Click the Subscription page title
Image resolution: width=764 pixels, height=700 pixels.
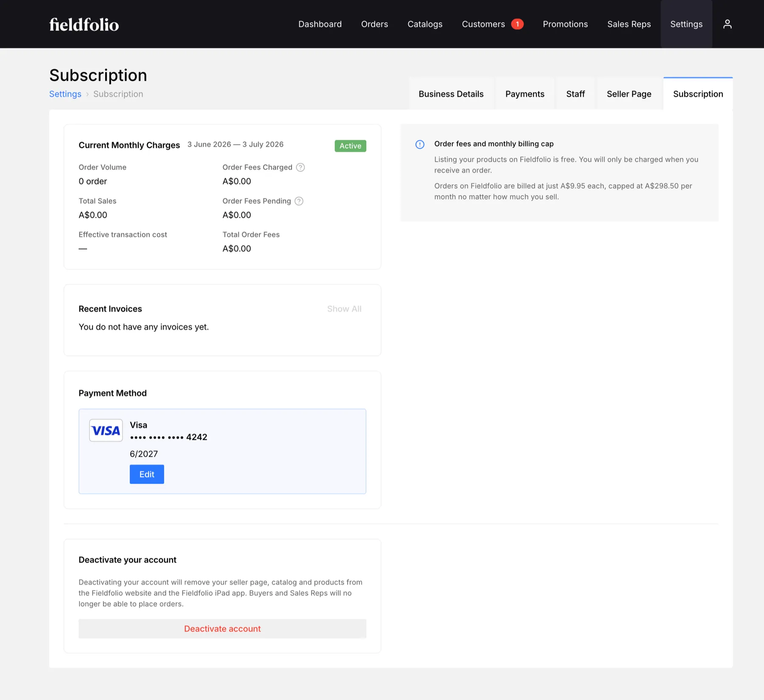point(98,75)
